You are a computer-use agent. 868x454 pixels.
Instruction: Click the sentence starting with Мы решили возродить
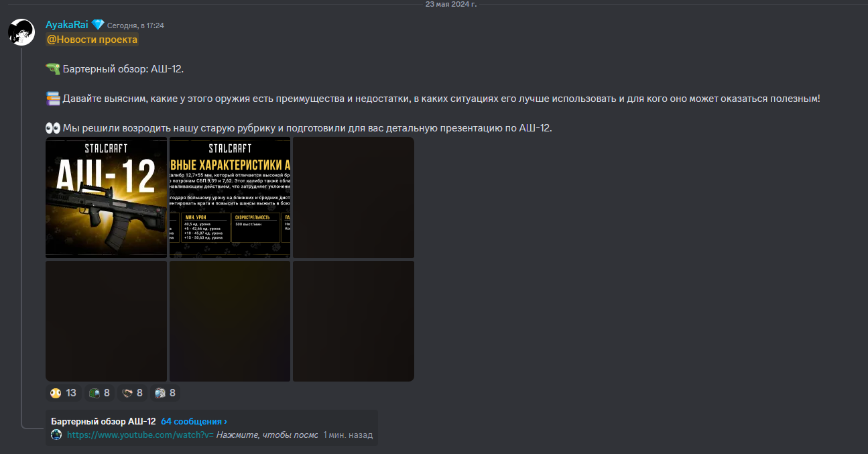click(308, 128)
